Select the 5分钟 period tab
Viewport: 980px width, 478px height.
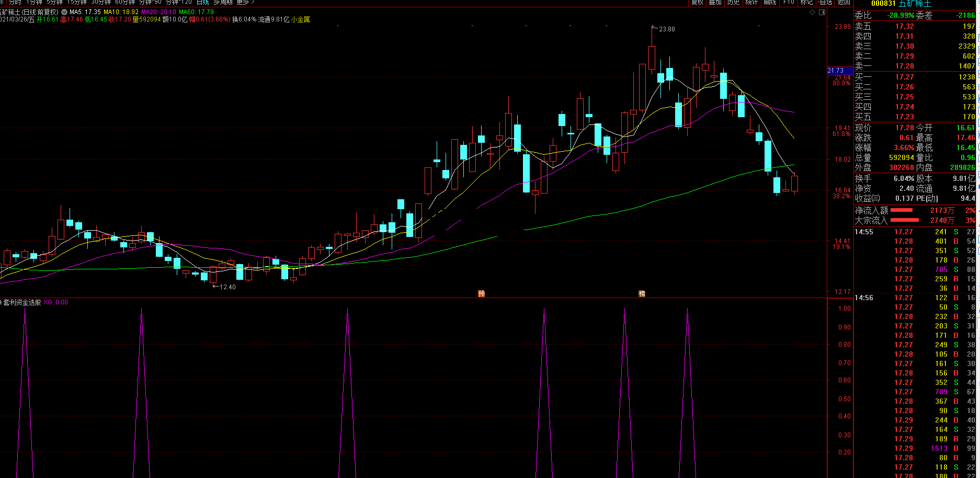pyautogui.click(x=54, y=2)
